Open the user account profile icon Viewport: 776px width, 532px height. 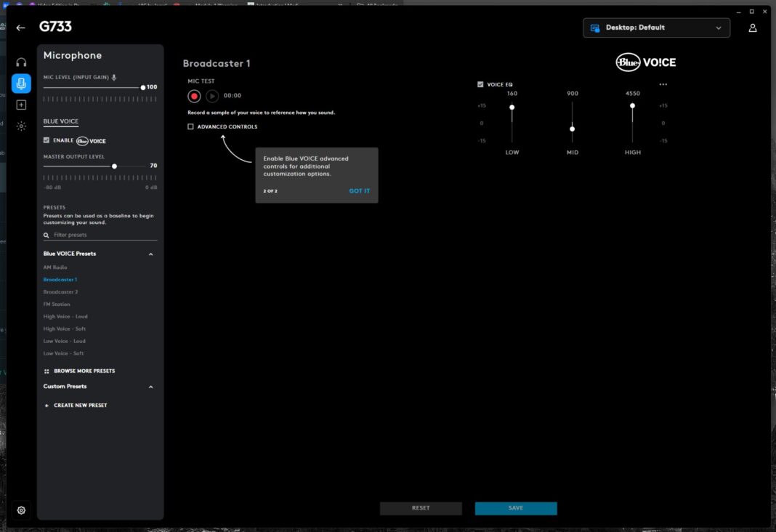[x=753, y=28]
